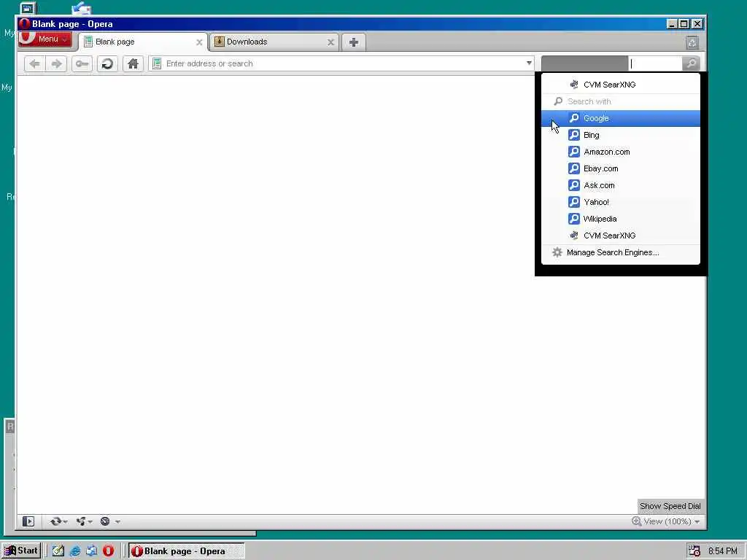The width and height of the screenshot is (747, 560).
Task: Choose Bing search engine
Action: [x=621, y=135]
